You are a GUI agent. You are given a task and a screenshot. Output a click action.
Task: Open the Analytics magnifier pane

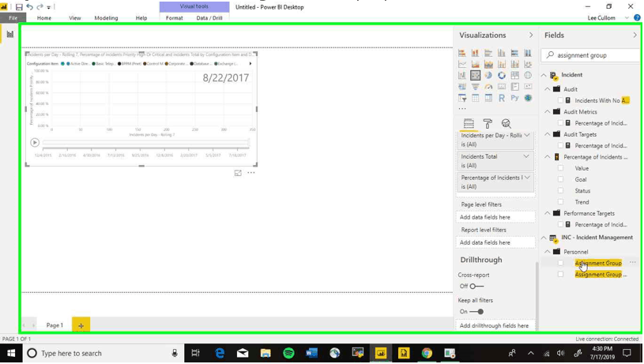coord(506,123)
